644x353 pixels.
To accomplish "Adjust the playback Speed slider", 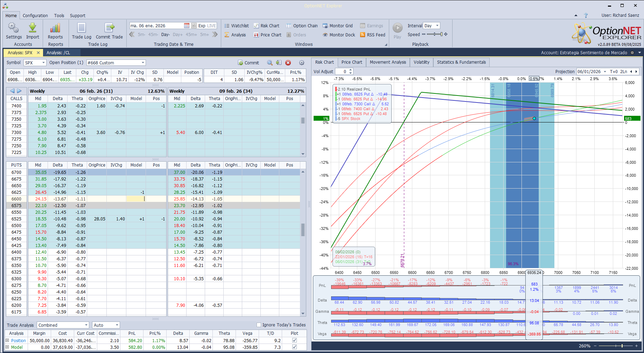I will coord(434,34).
